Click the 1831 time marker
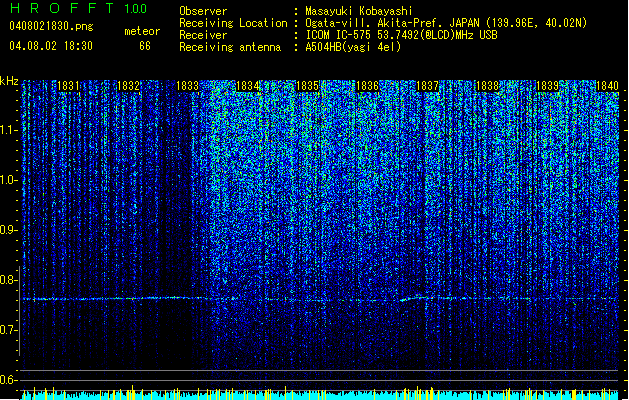Viewport: 629px width, 400px height. click(x=68, y=86)
